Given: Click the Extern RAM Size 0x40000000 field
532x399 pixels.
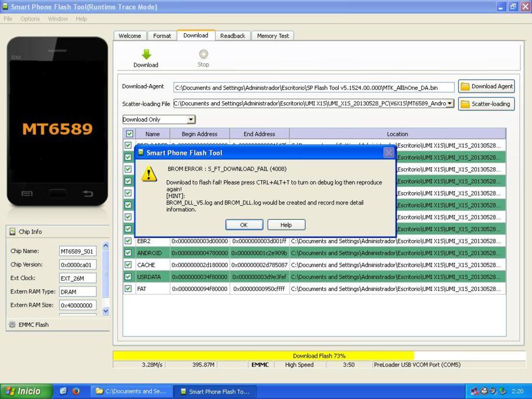Looking at the screenshot, I should pyautogui.click(x=77, y=305).
